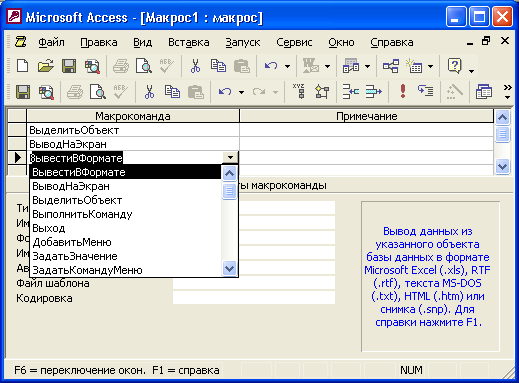Choose ВыполнитьКоманду from the dropdown list
The image size is (519, 383).
coord(126,214)
